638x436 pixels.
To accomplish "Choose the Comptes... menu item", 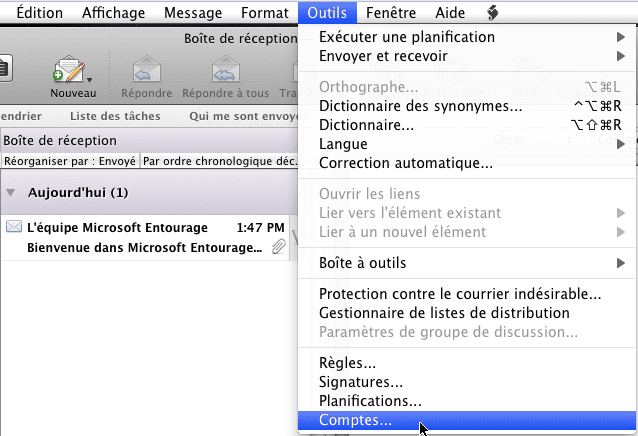I will point(467,420).
